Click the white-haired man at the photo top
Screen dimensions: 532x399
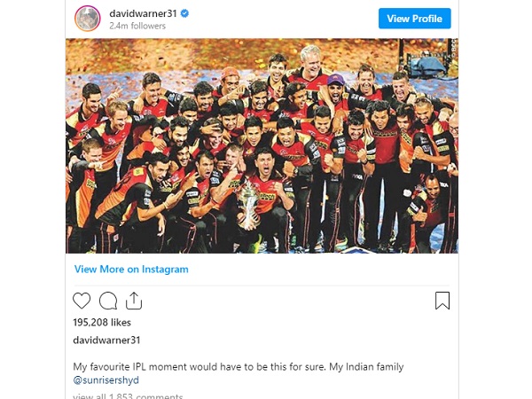point(310,61)
